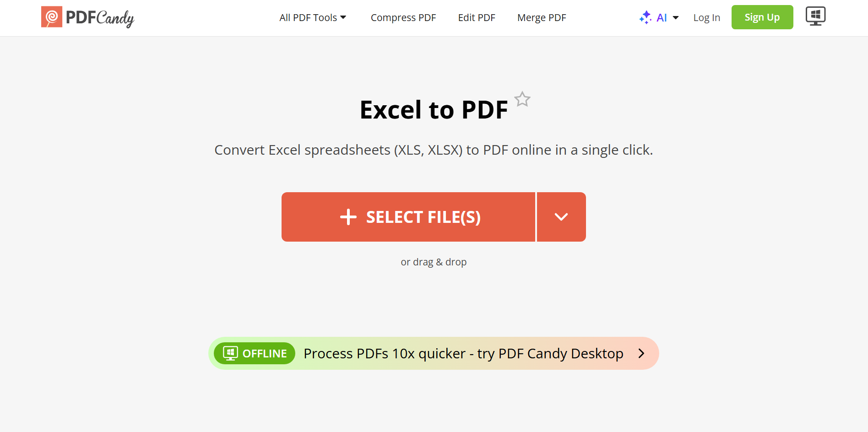Image resolution: width=868 pixels, height=432 pixels.
Task: Click the AI sparkle stars icon
Action: (646, 17)
